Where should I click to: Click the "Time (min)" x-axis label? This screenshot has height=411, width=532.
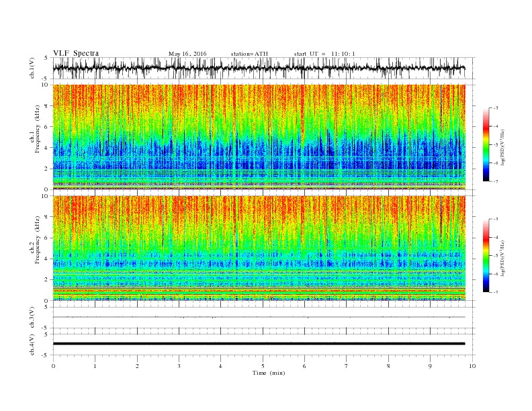coord(269,373)
